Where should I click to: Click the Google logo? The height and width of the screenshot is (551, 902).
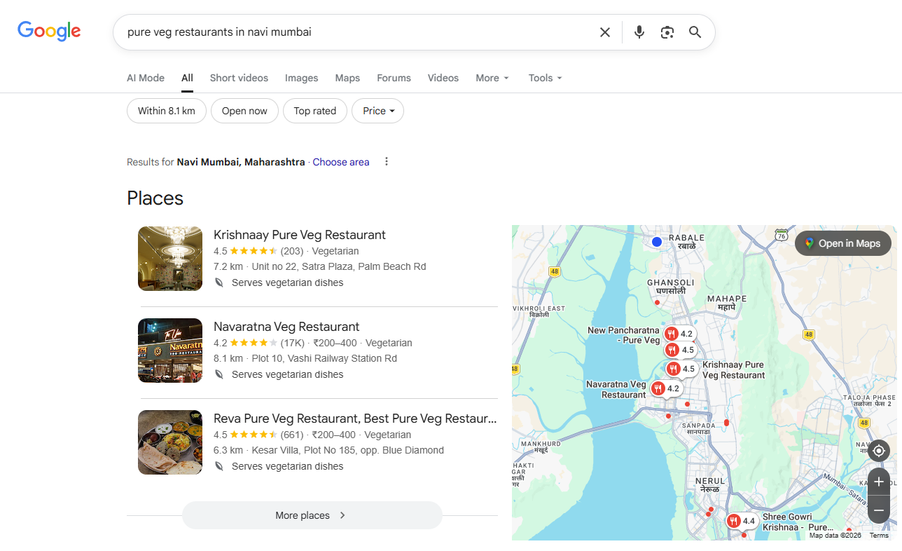tap(49, 31)
